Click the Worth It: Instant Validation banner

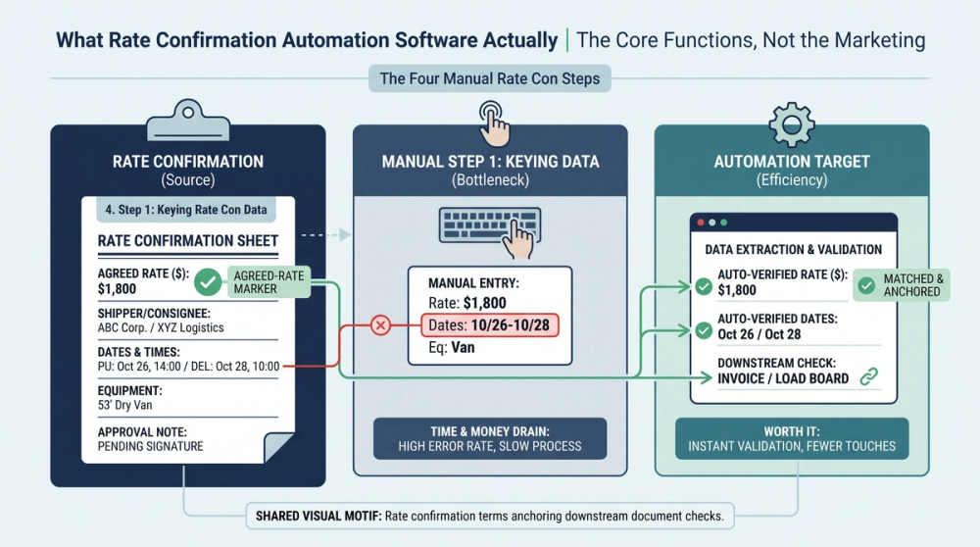(x=792, y=439)
